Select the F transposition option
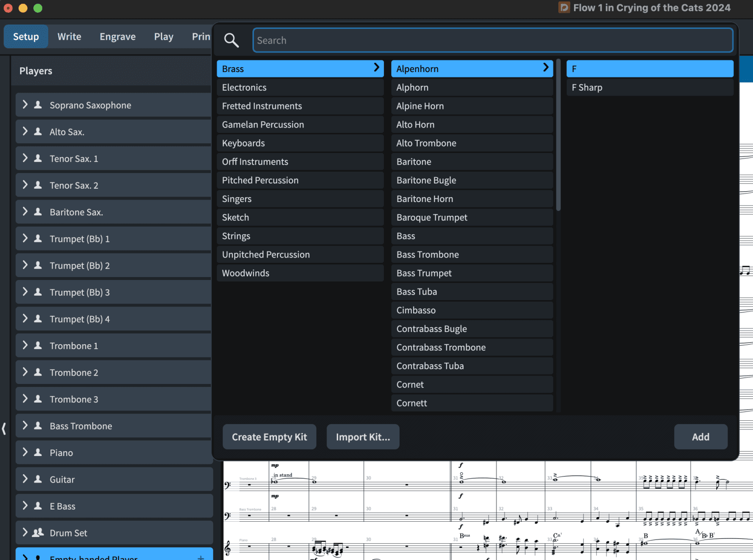The width and height of the screenshot is (753, 560). [x=649, y=69]
